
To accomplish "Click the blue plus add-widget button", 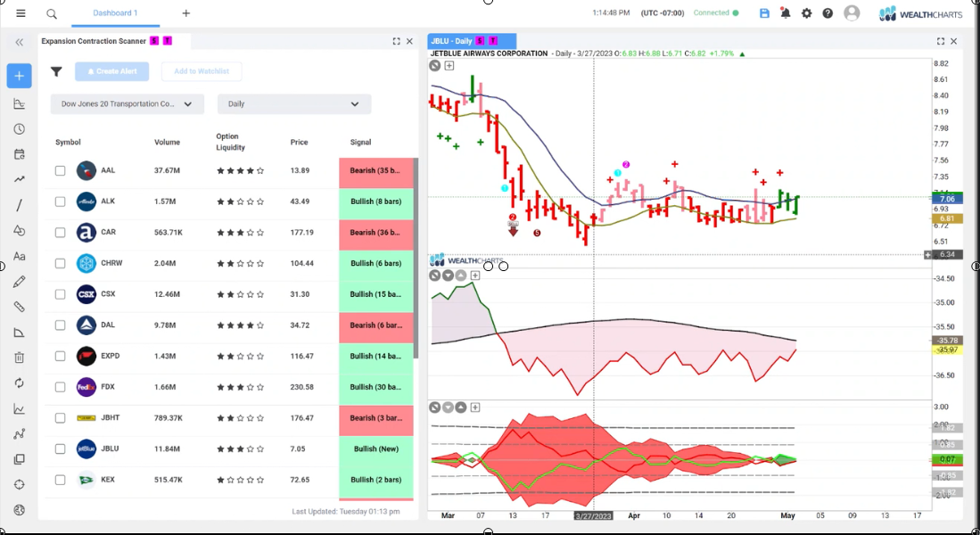I will [20, 76].
